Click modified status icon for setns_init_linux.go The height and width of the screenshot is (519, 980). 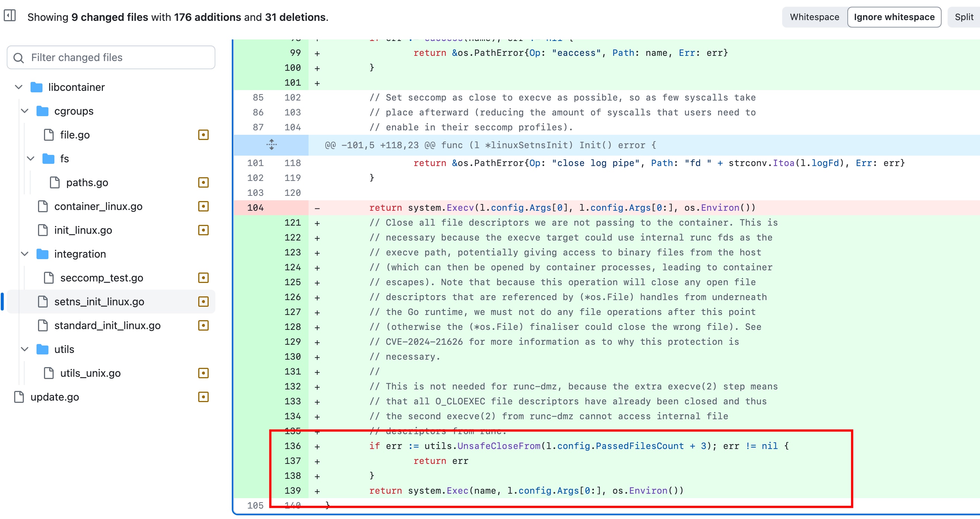(203, 302)
